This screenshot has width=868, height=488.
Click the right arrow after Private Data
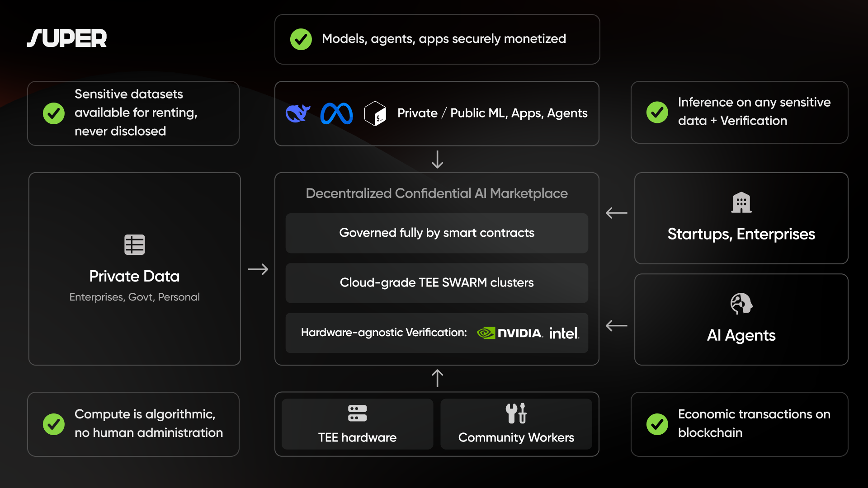258,269
